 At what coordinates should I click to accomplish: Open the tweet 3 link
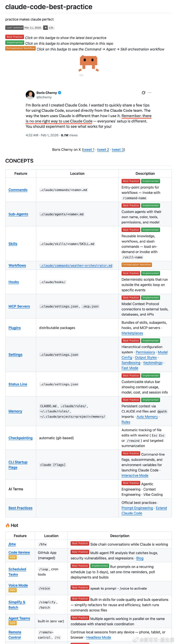[x=118, y=150]
